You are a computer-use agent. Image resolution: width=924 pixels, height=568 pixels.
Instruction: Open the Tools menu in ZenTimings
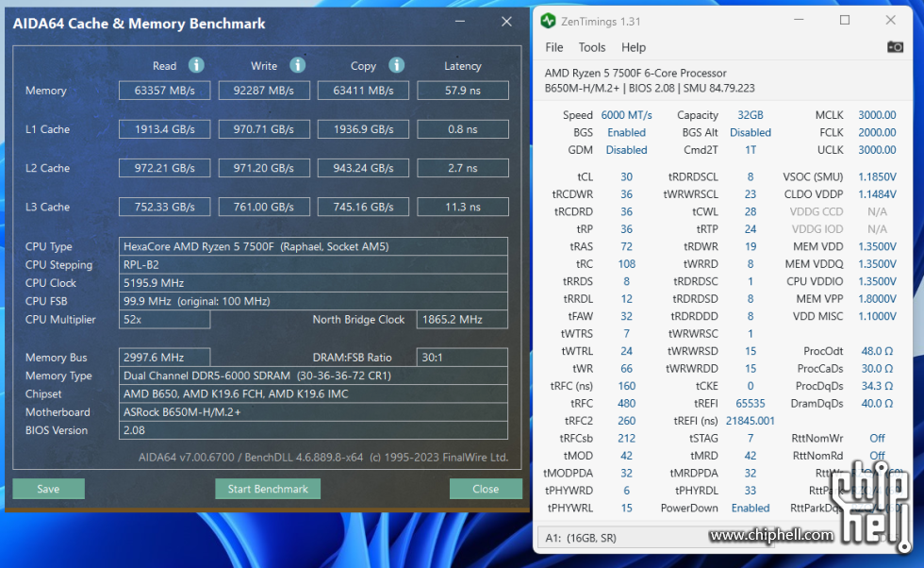click(x=592, y=47)
